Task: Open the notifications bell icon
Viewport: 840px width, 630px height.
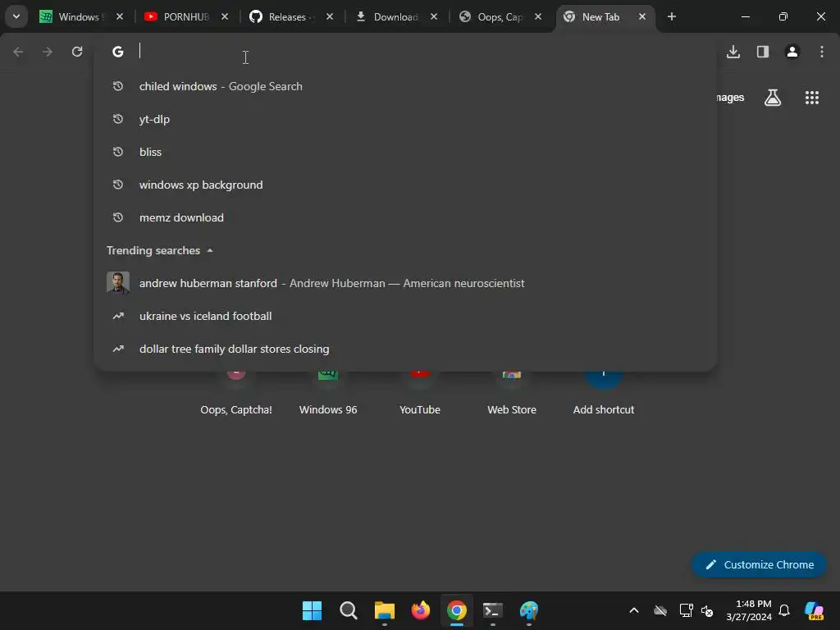Action: tap(784, 610)
